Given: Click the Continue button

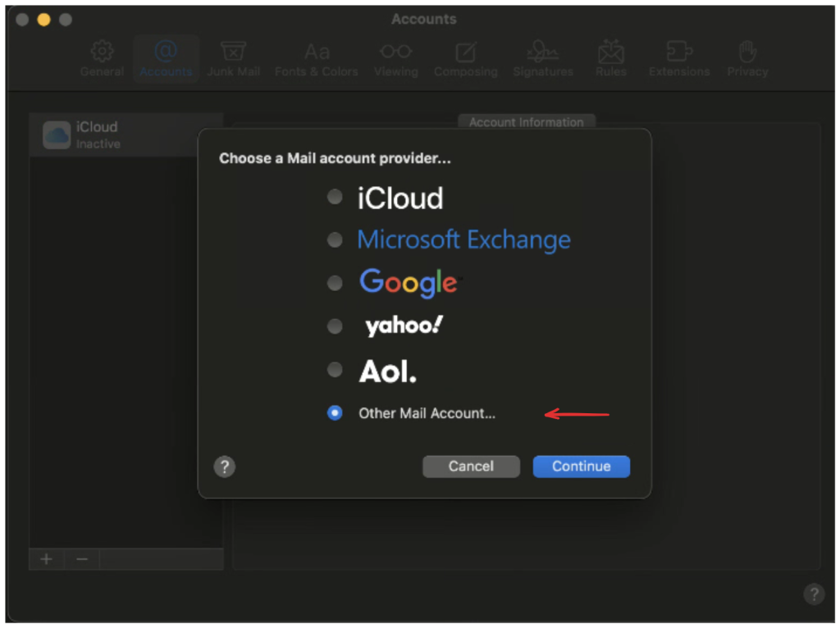Looking at the screenshot, I should point(581,466).
